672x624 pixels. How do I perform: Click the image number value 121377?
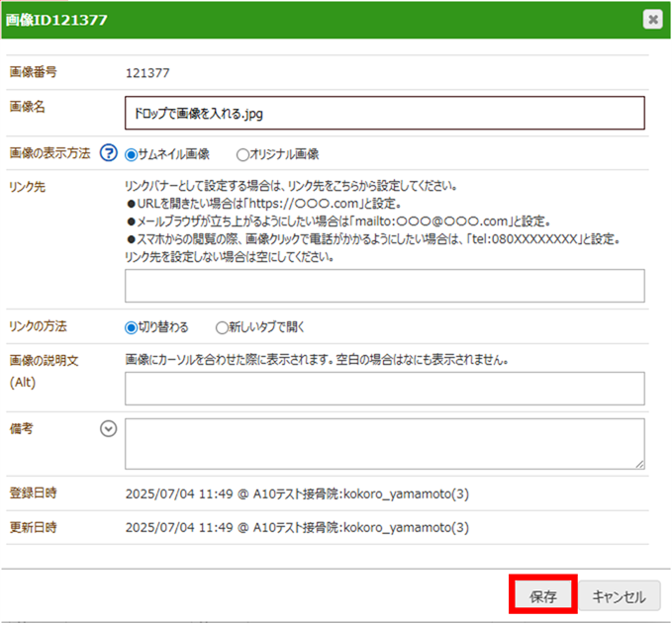pyautogui.click(x=147, y=73)
